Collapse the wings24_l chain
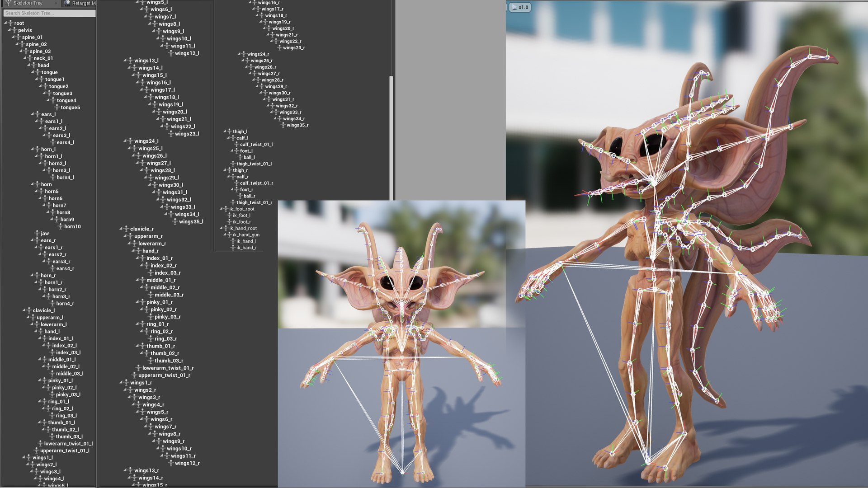Viewport: 868px width, 488px height. 125,141
